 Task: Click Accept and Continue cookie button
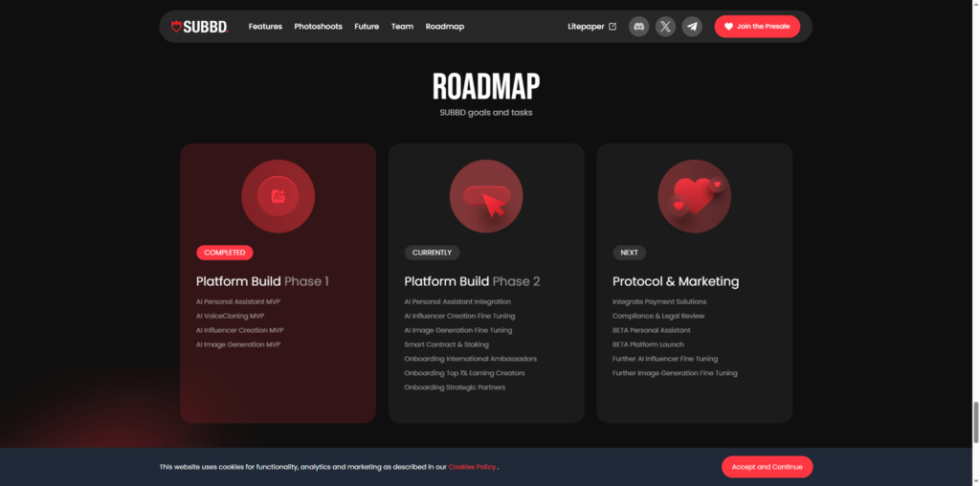767,467
